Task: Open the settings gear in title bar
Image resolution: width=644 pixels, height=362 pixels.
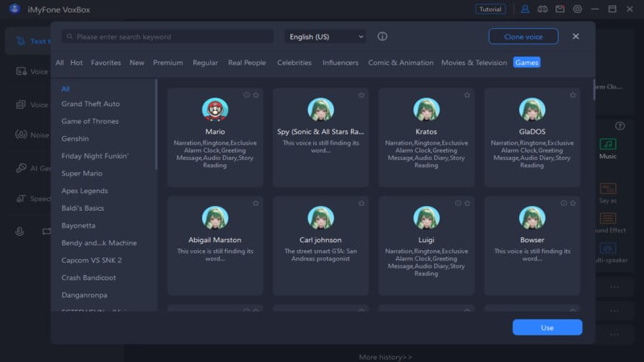Action: click(577, 9)
